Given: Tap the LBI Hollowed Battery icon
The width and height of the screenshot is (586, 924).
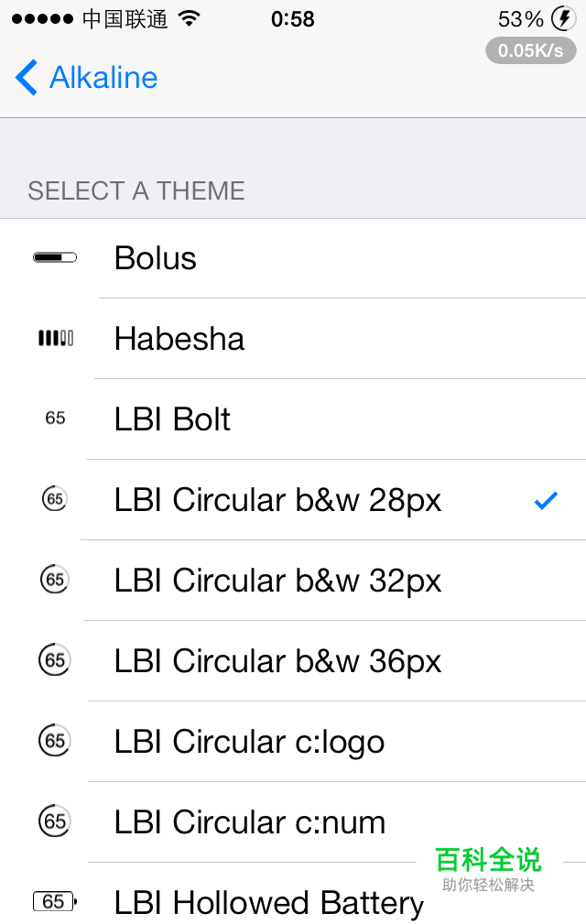Looking at the screenshot, I should [55, 902].
